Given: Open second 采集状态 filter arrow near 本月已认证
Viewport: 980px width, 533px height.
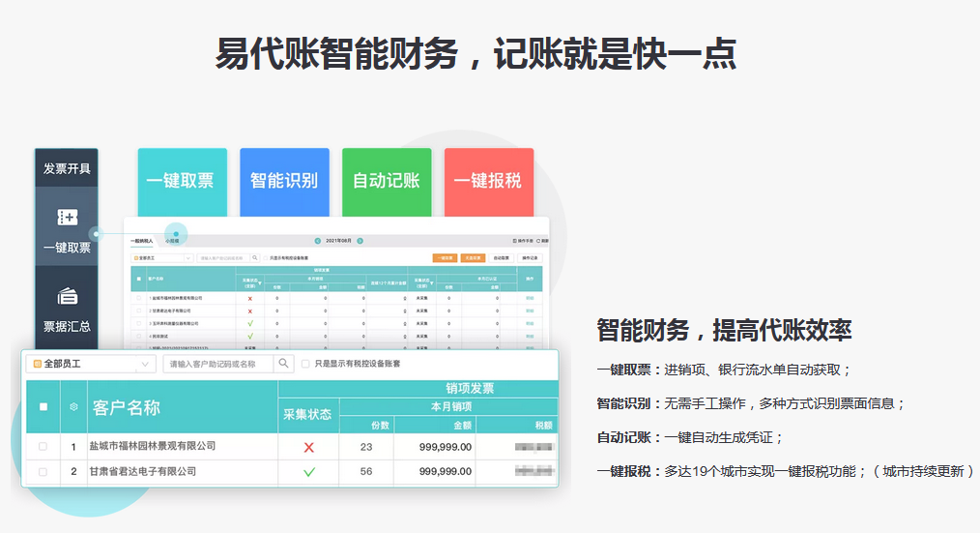Looking at the screenshot, I should click(432, 282).
